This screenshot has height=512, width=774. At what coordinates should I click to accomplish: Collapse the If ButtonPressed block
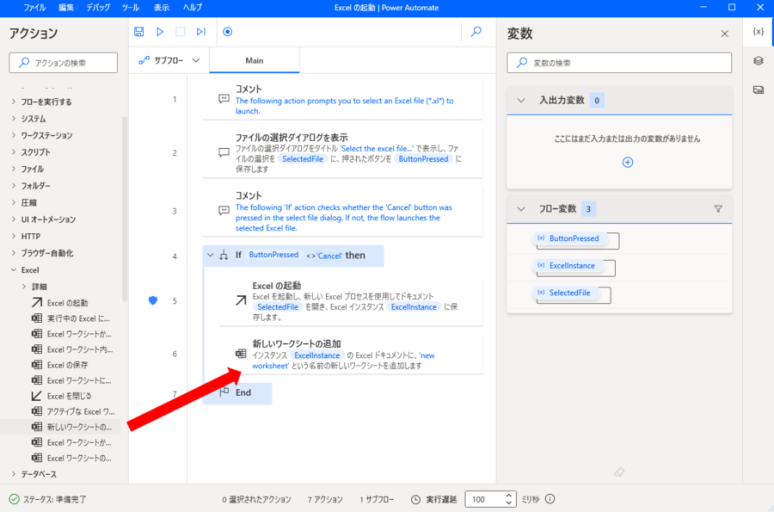(x=211, y=255)
